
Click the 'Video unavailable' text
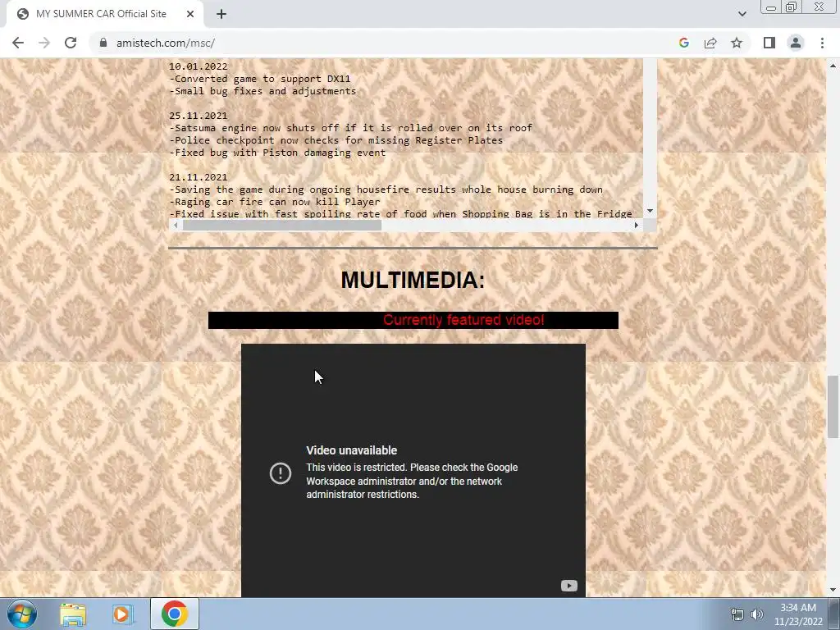click(351, 450)
